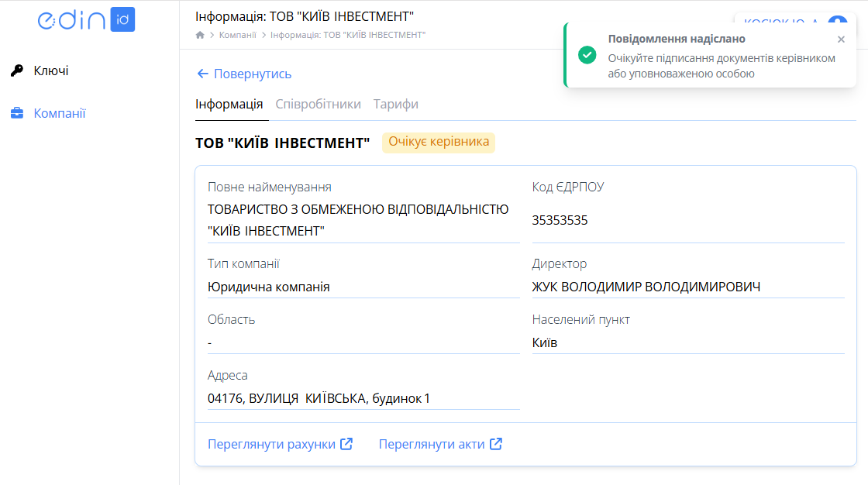868x485 pixels.
Task: Click the Очікує керівника status badge
Action: (439, 143)
